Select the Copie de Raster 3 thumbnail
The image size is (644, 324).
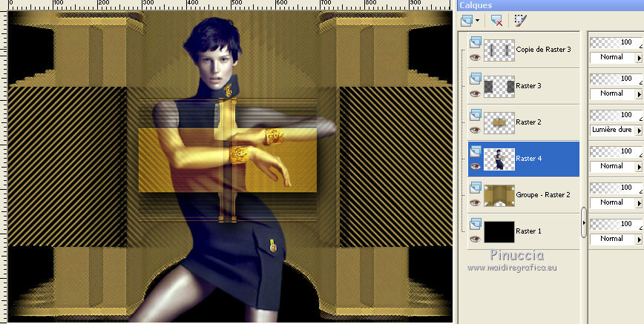(x=499, y=50)
